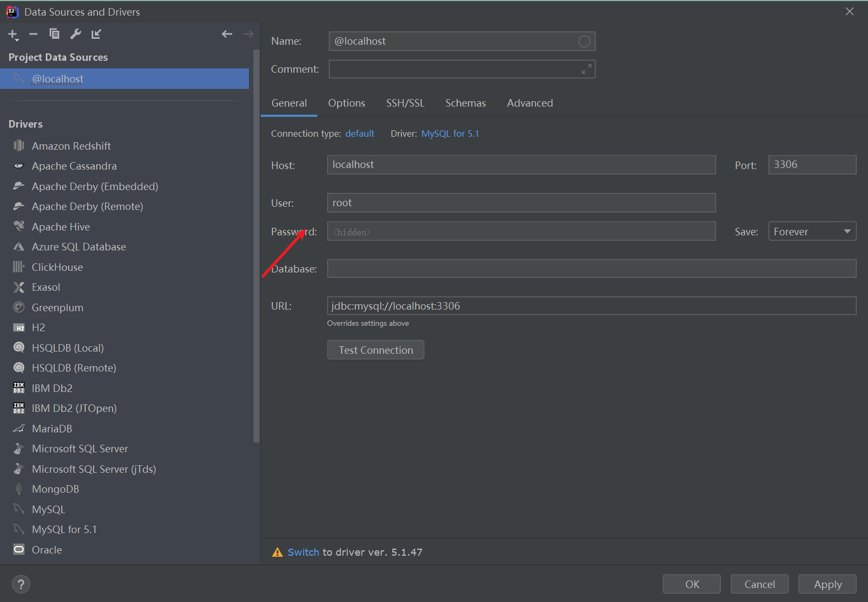868x602 pixels.
Task: Click the Test Connection button
Action: 376,350
